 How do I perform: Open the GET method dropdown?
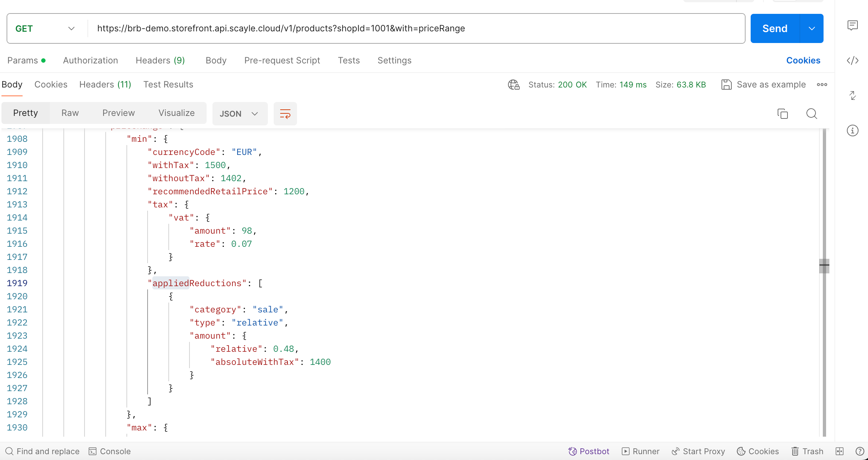click(x=46, y=28)
